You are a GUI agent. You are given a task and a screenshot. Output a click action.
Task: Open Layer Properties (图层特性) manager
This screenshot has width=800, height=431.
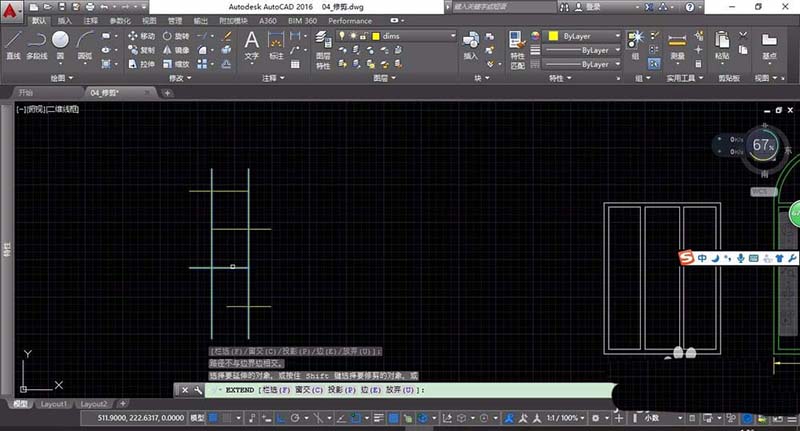coord(323,44)
